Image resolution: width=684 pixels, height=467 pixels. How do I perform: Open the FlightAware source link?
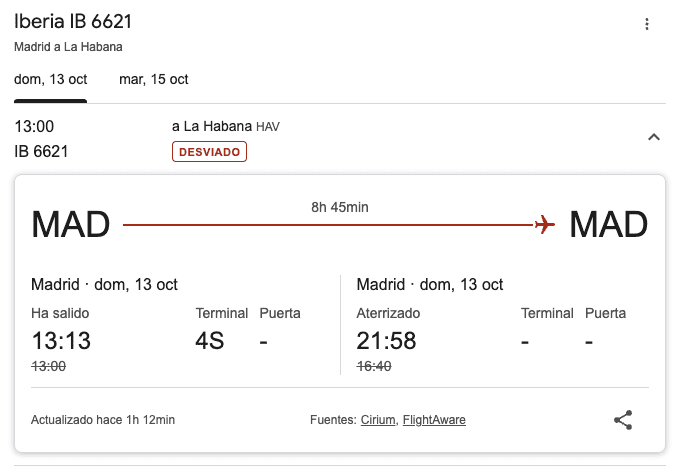[x=434, y=420]
